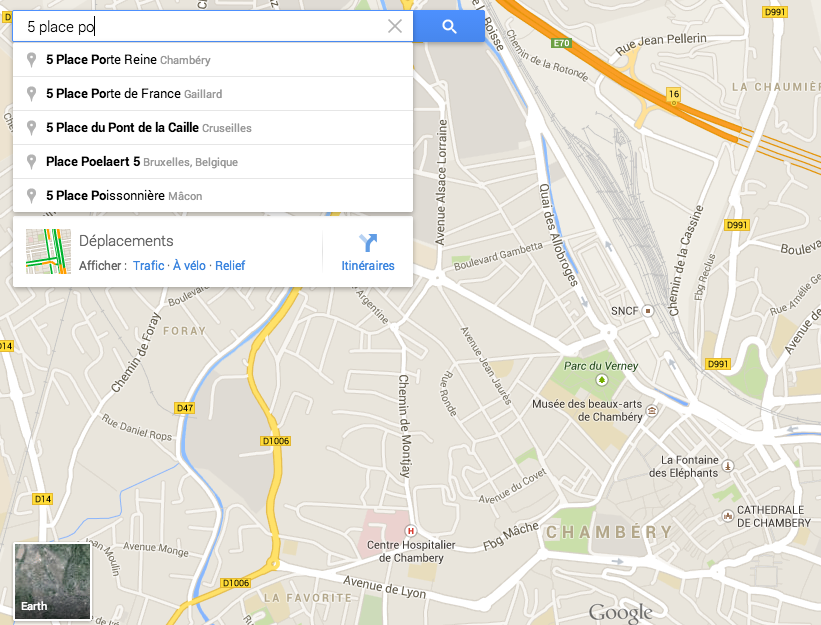Click the La Fontaine des Eléphants marker
This screenshot has width=821, height=625.
(x=728, y=465)
